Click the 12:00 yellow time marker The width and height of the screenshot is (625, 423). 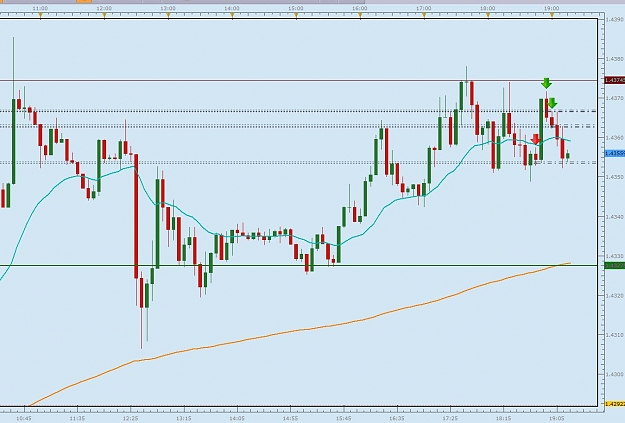tap(104, 15)
